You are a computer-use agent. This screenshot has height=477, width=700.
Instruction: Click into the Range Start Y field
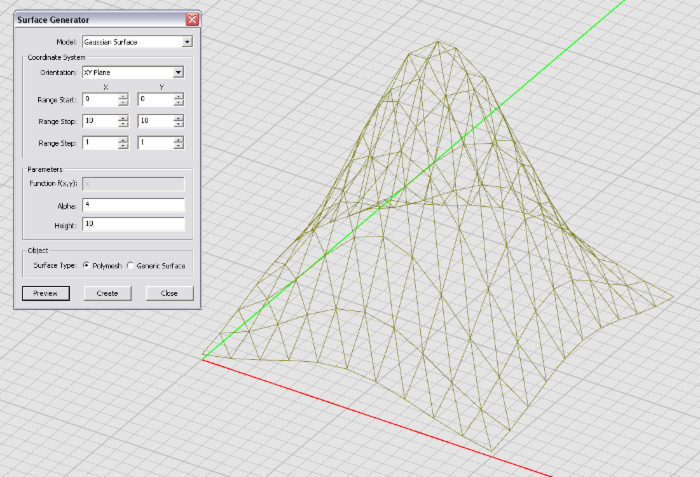[x=154, y=99]
